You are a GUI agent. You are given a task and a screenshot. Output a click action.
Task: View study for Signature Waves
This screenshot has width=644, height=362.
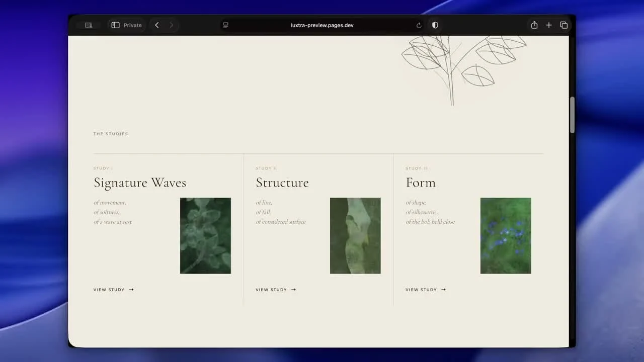(x=114, y=290)
